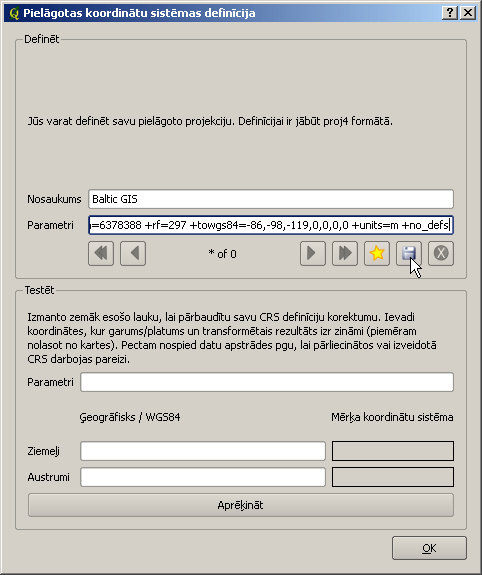Image resolution: width=482 pixels, height=575 pixels.
Task: Open help with the question mark button
Action: 450,13
